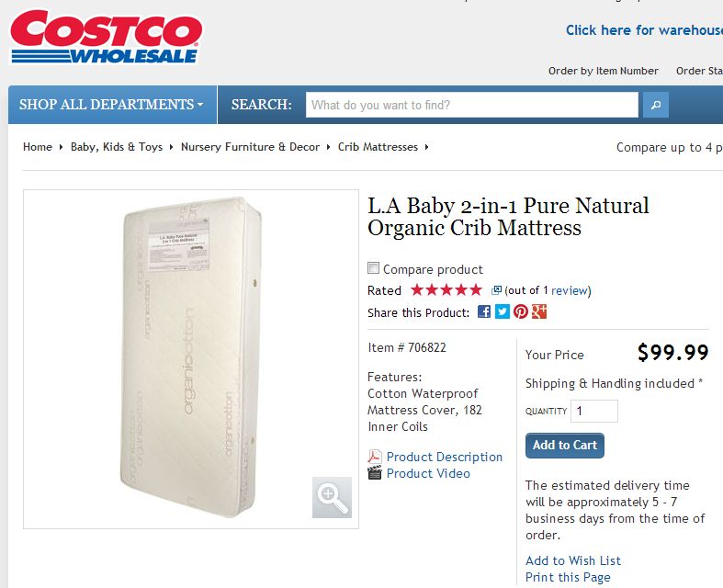Share product on Google Plus
723x588 pixels.
[539, 311]
